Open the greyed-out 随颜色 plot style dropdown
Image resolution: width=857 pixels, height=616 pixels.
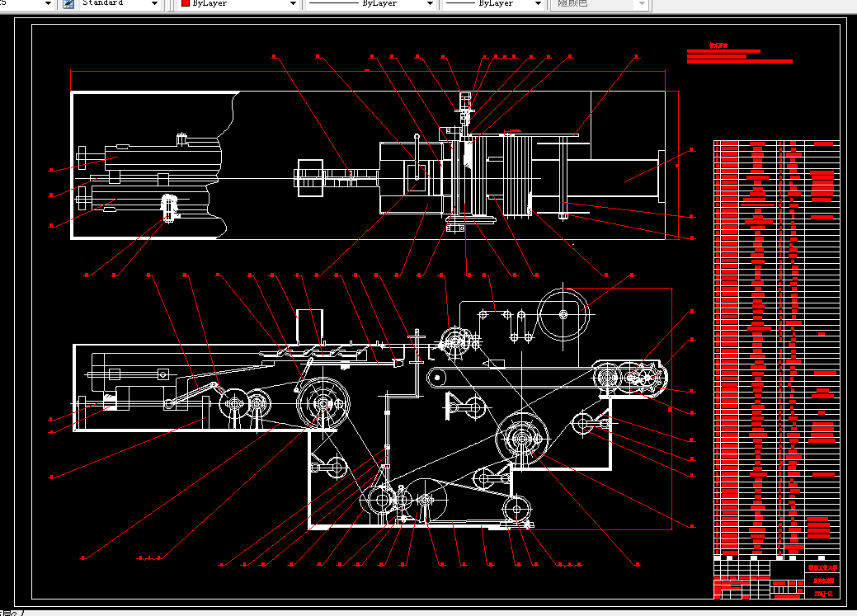pos(601,4)
